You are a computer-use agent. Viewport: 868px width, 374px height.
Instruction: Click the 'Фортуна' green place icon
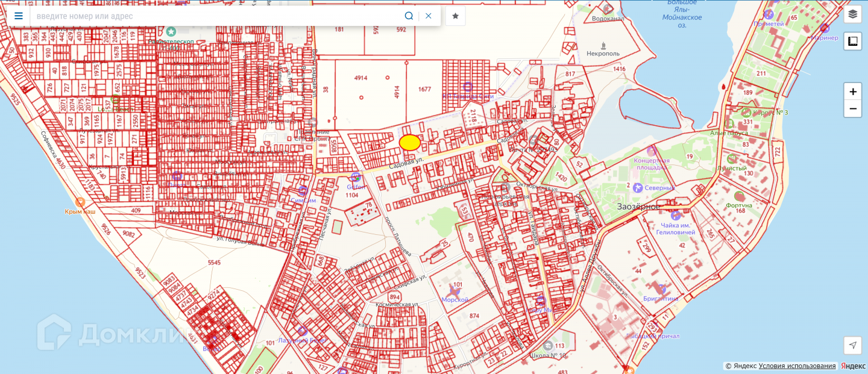click(739, 196)
